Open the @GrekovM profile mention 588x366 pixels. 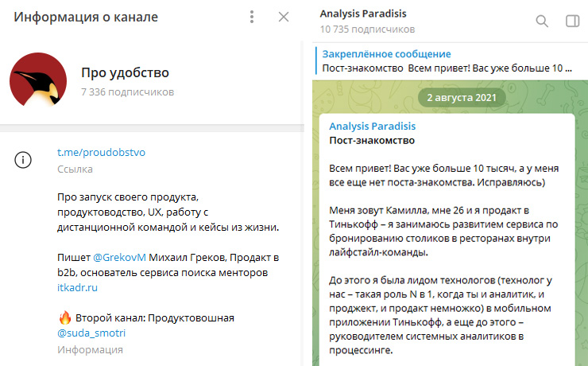pos(119,258)
